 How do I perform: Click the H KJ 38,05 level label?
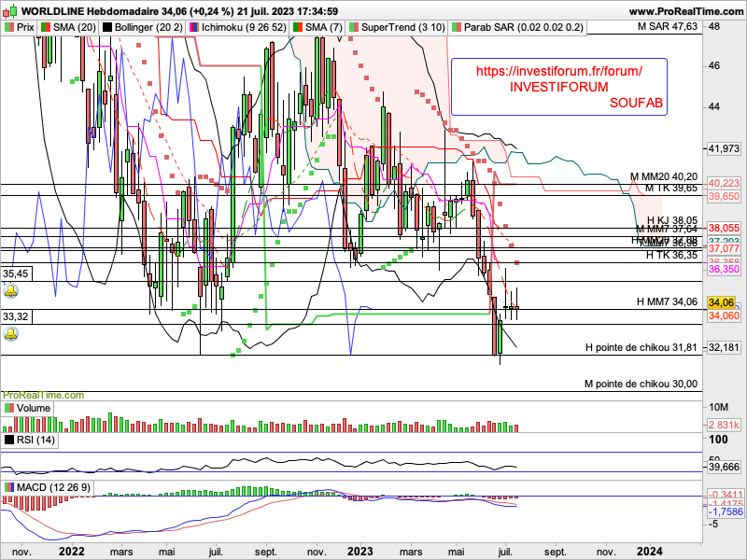point(672,220)
